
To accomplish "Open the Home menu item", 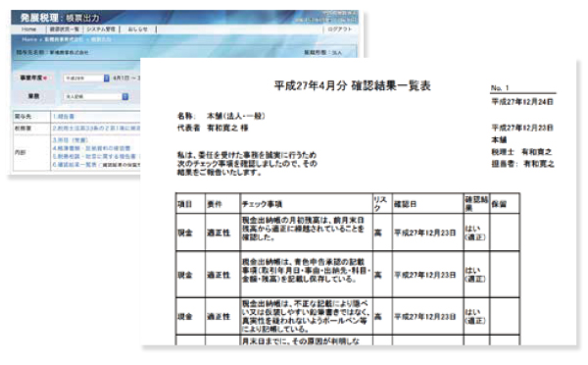I will point(29,29).
